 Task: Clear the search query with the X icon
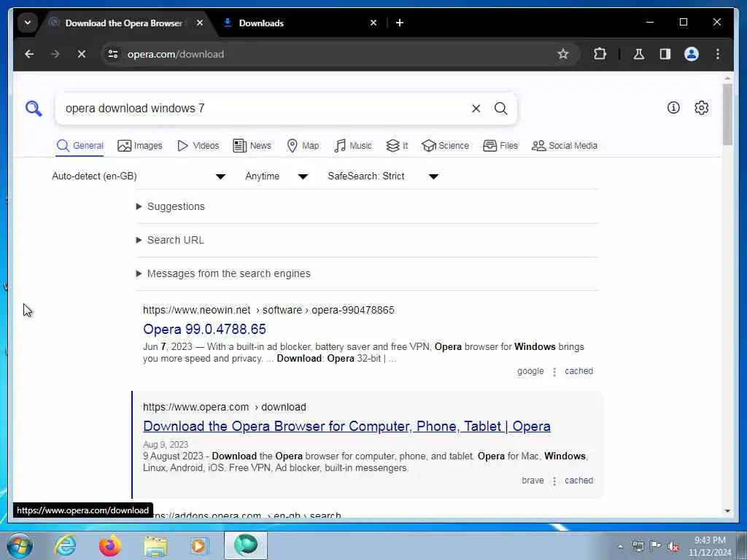point(476,109)
